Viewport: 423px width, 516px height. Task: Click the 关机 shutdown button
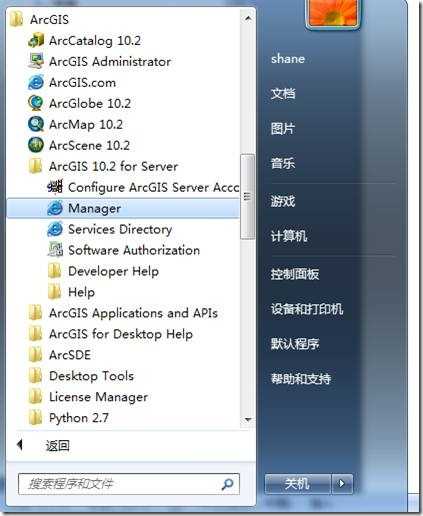coord(298,484)
